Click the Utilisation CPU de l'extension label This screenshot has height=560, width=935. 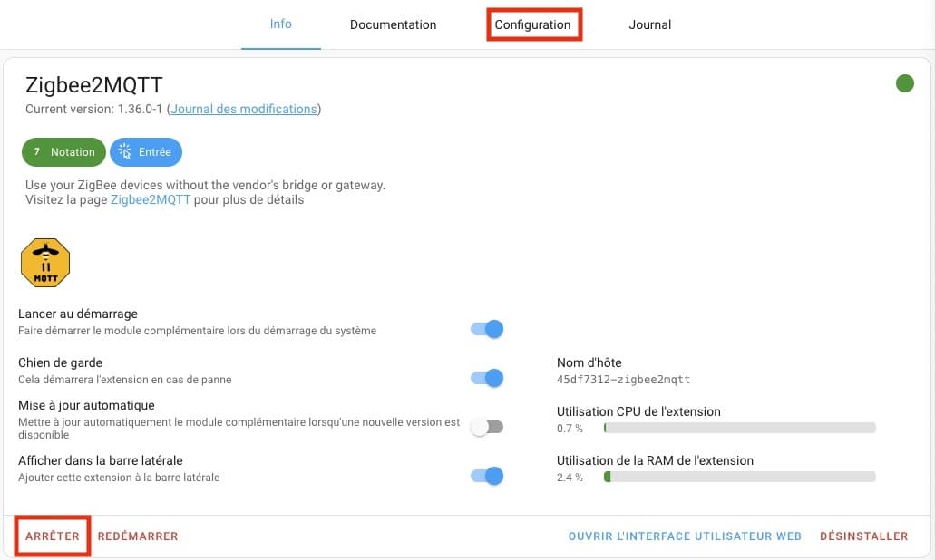point(638,411)
